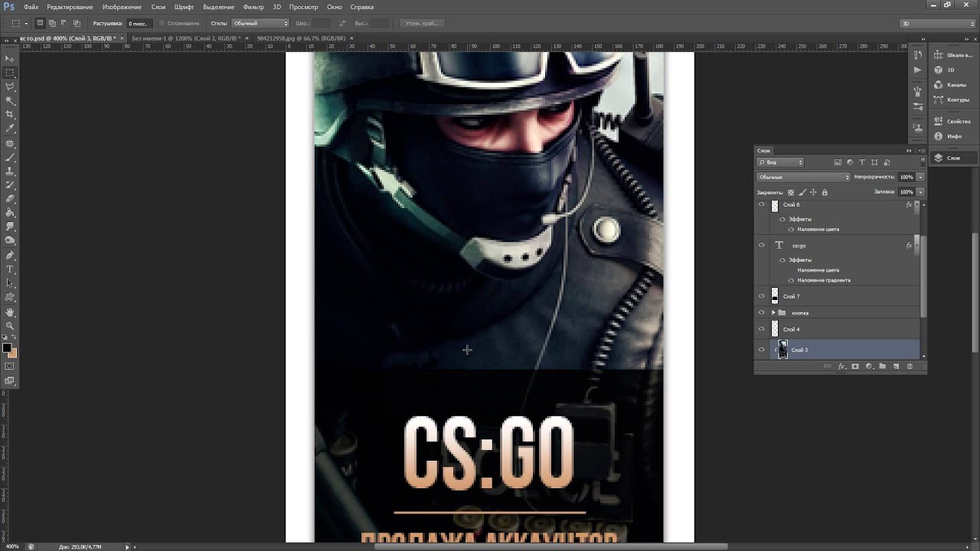Toggle Наложение градиента effect visibility

[791, 280]
